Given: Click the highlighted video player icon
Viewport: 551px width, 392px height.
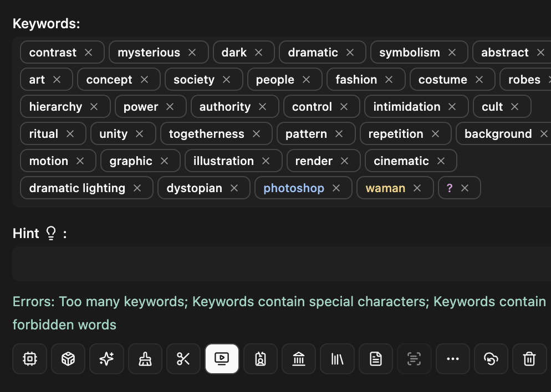Looking at the screenshot, I should pos(222,359).
